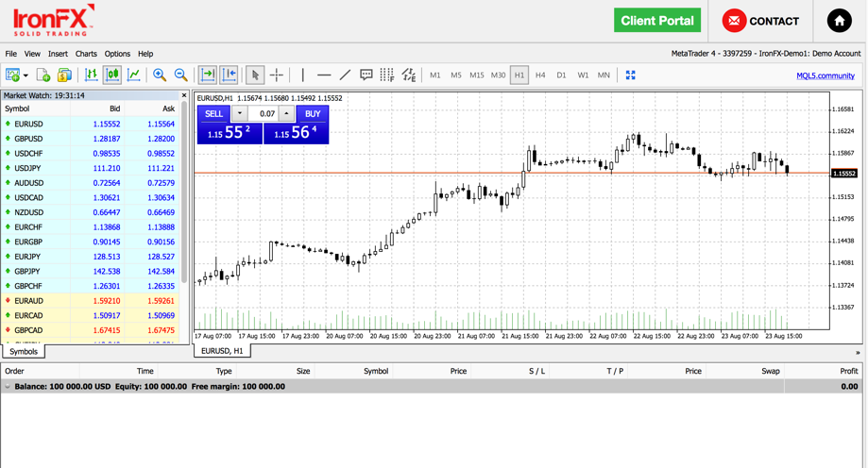Open the Charts menu
The width and height of the screenshot is (868, 468).
click(86, 54)
